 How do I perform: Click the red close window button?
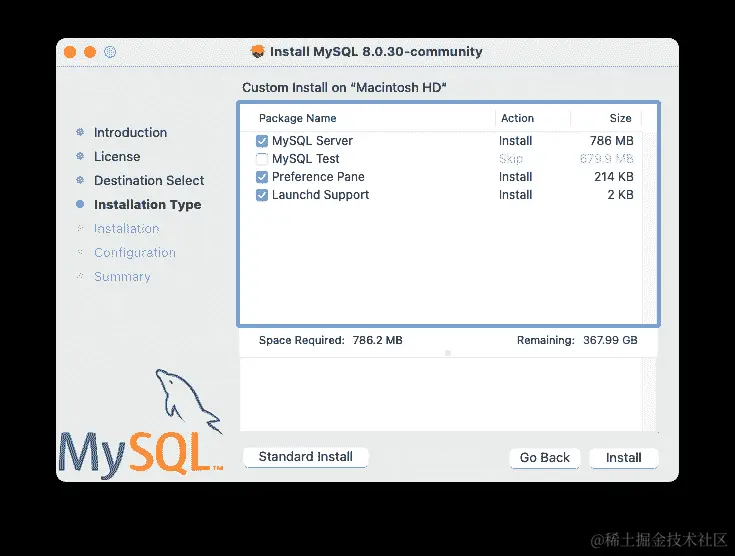[70, 52]
